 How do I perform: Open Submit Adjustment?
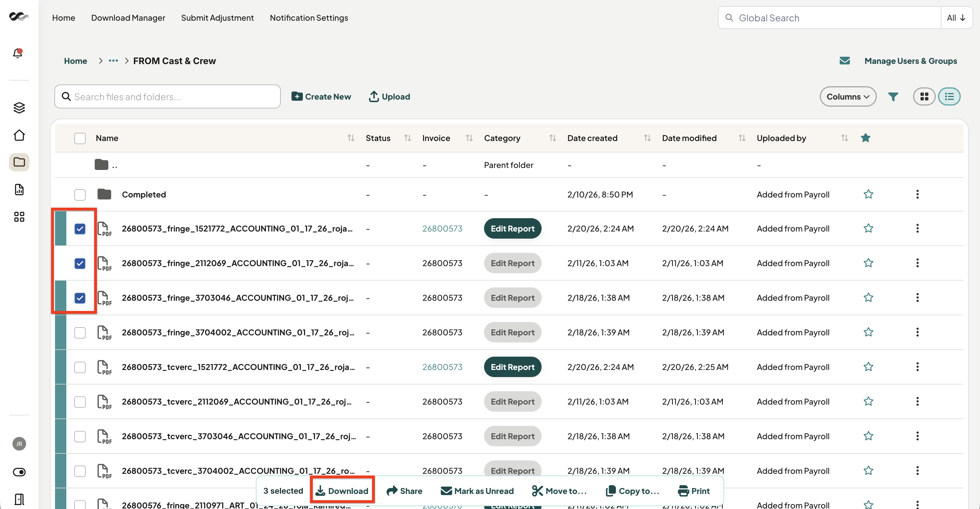[x=217, y=18]
